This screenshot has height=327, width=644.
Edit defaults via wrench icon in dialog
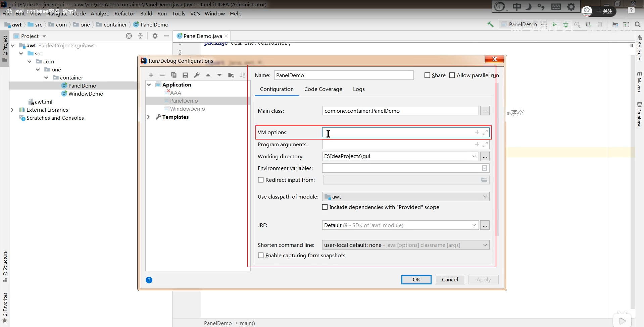(x=197, y=75)
